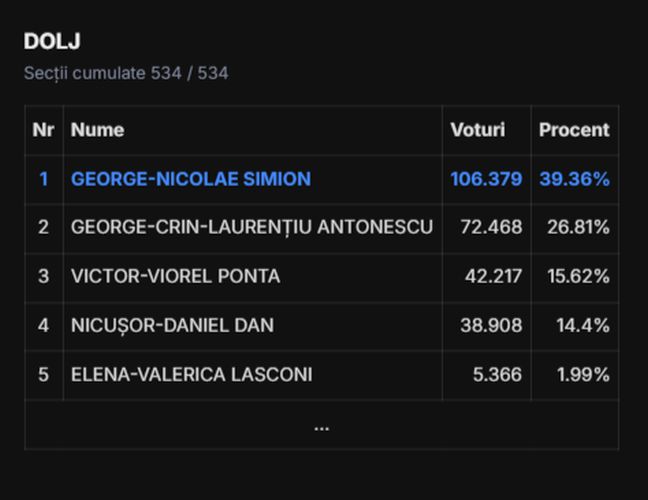Select the Nicușor-Daniel Dan row

[172, 325]
